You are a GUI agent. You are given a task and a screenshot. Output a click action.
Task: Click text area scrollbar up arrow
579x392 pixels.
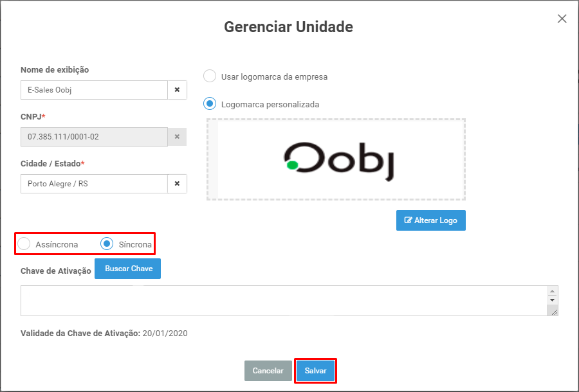coord(552,291)
